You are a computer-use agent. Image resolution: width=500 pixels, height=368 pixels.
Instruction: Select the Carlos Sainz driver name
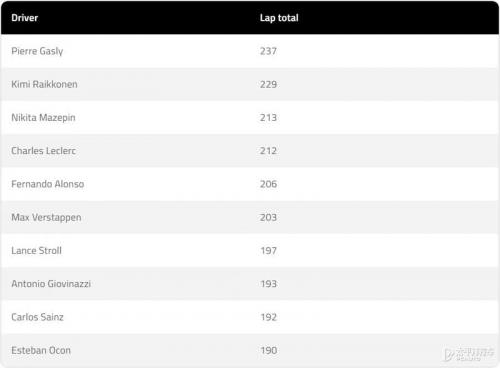(37, 317)
